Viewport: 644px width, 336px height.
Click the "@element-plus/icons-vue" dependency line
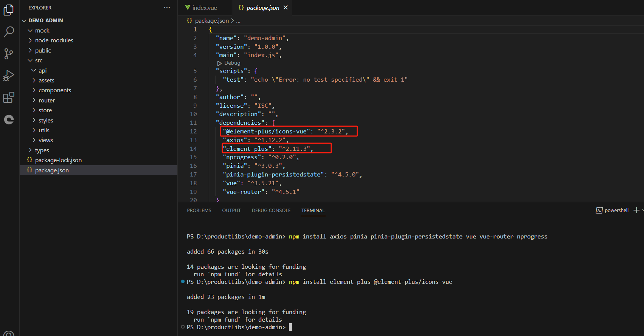pos(285,131)
